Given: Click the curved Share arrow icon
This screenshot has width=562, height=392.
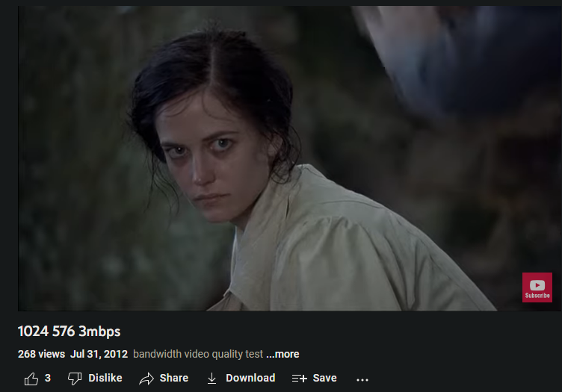Looking at the screenshot, I should coord(146,379).
